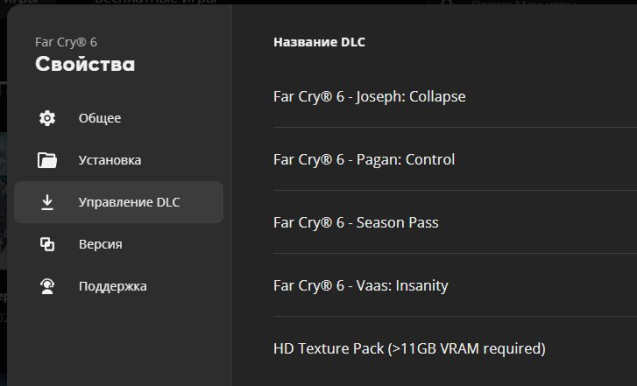Image resolution: width=637 pixels, height=386 pixels.
Task: Click the Far Cry® 6 game name label
Action: click(x=66, y=42)
